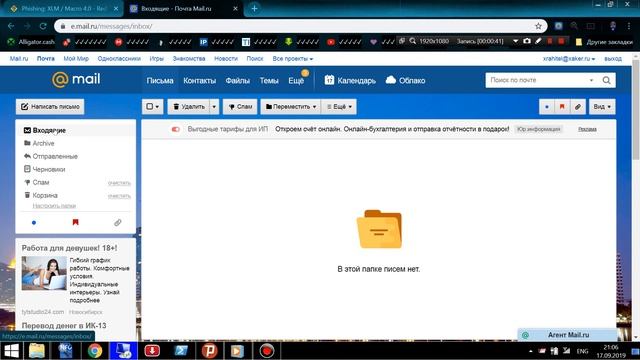
Task: Click the paperclip attachments icon in sidebar
Action: [x=118, y=222]
